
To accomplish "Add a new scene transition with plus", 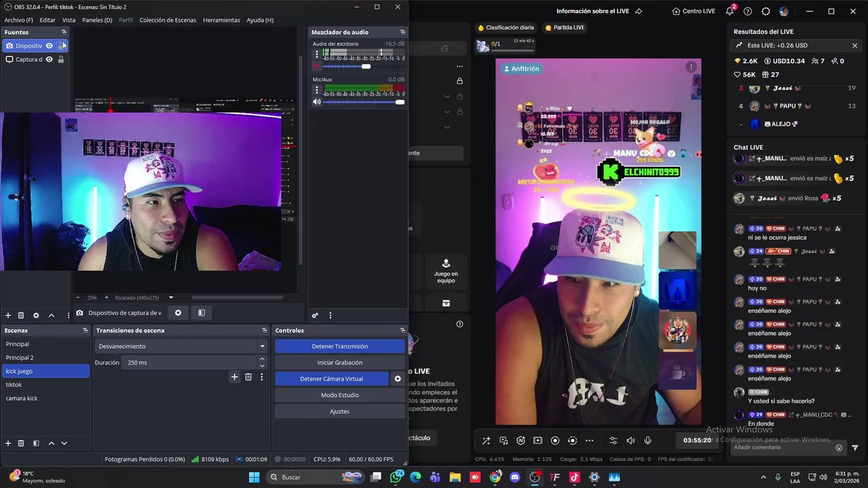I will pos(235,377).
